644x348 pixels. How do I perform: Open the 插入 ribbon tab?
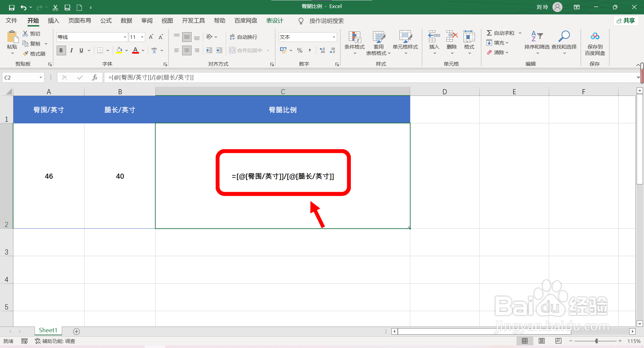pyautogui.click(x=53, y=20)
